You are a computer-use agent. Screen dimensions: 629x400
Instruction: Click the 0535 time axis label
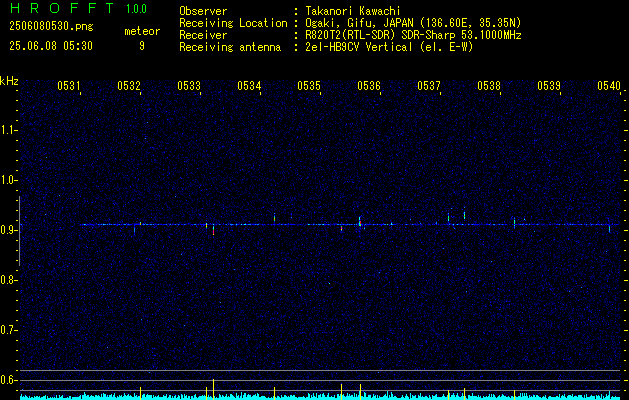tap(309, 85)
